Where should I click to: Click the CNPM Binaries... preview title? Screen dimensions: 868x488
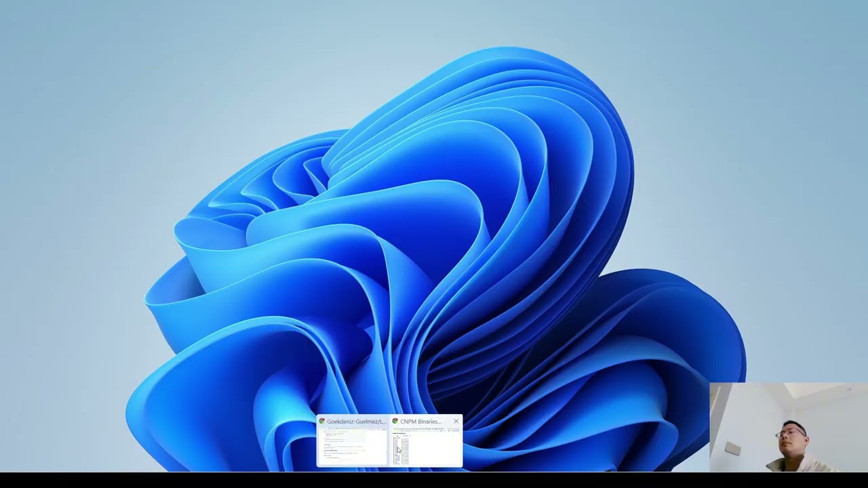click(x=420, y=422)
